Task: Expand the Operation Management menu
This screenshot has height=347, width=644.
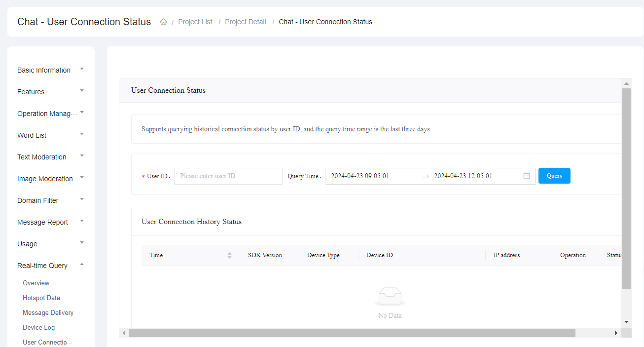Action: pyautogui.click(x=51, y=114)
